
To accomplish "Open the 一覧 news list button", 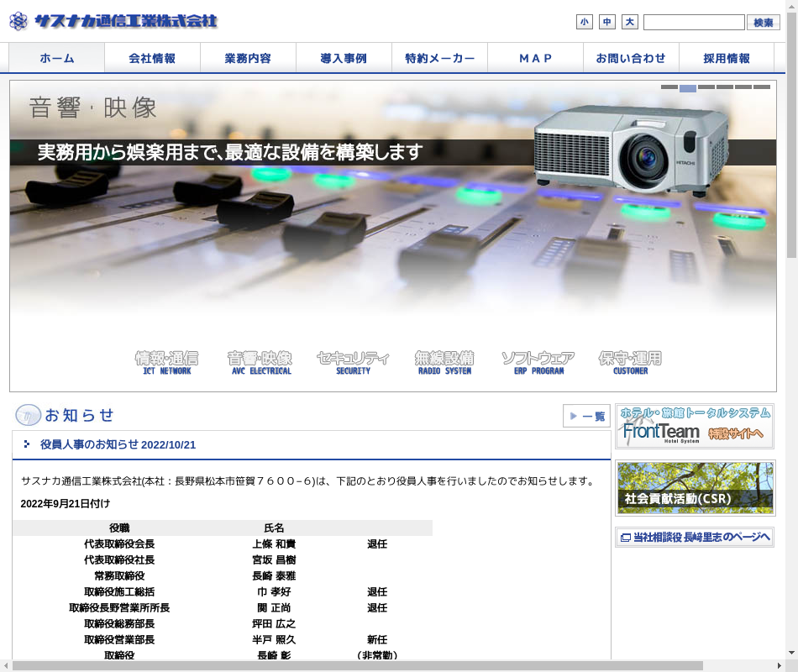I will tap(586, 416).
